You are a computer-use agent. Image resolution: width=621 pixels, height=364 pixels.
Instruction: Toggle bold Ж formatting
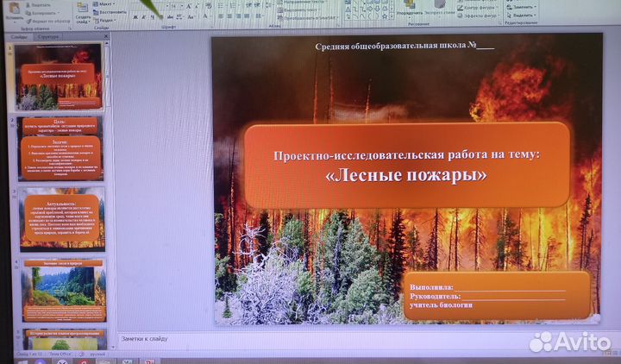pos(135,17)
